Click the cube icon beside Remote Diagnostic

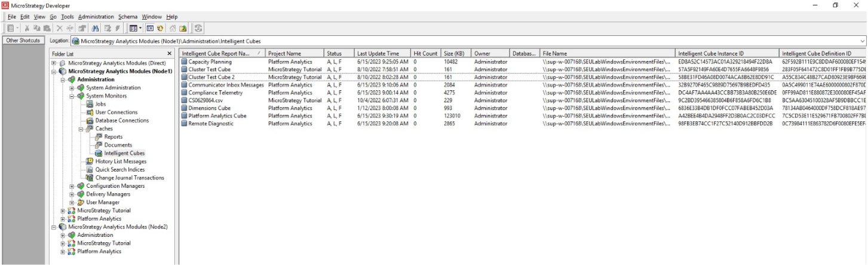pos(185,124)
